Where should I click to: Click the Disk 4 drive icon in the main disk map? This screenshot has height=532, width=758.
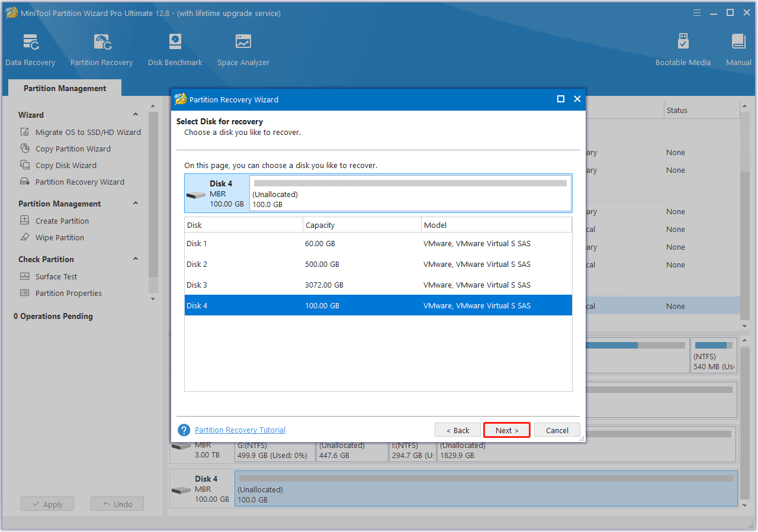coord(181,491)
